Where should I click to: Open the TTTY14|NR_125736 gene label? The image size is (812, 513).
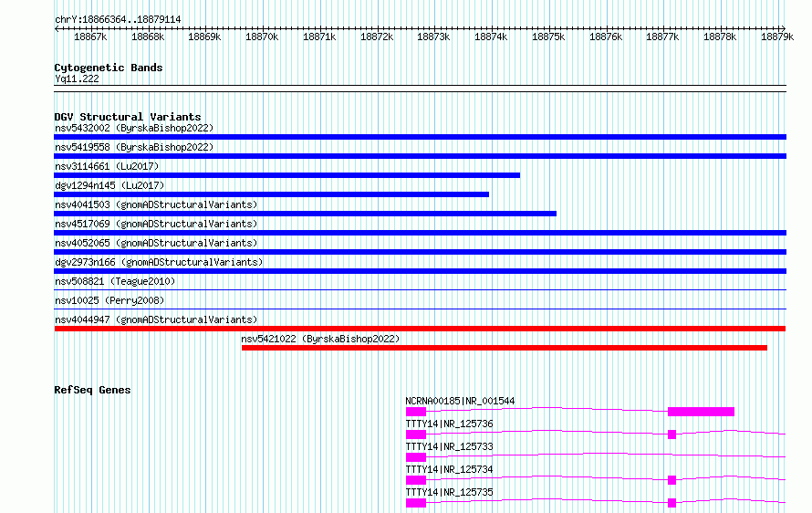(449, 424)
